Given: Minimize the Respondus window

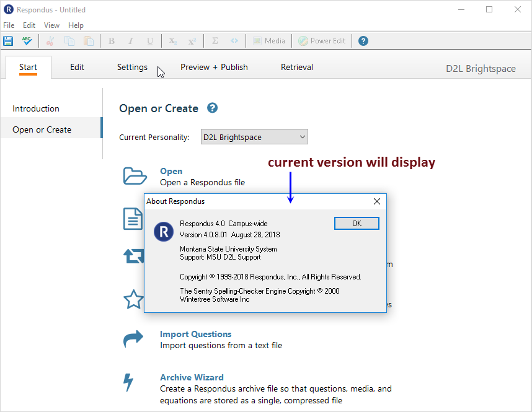Looking at the screenshot, I should click(461, 9).
